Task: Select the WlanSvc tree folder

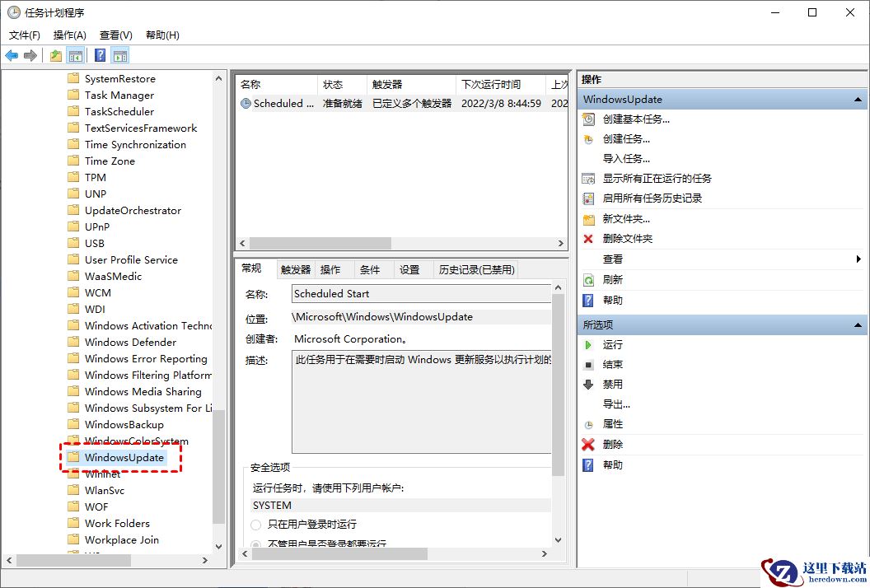Action: (x=105, y=491)
